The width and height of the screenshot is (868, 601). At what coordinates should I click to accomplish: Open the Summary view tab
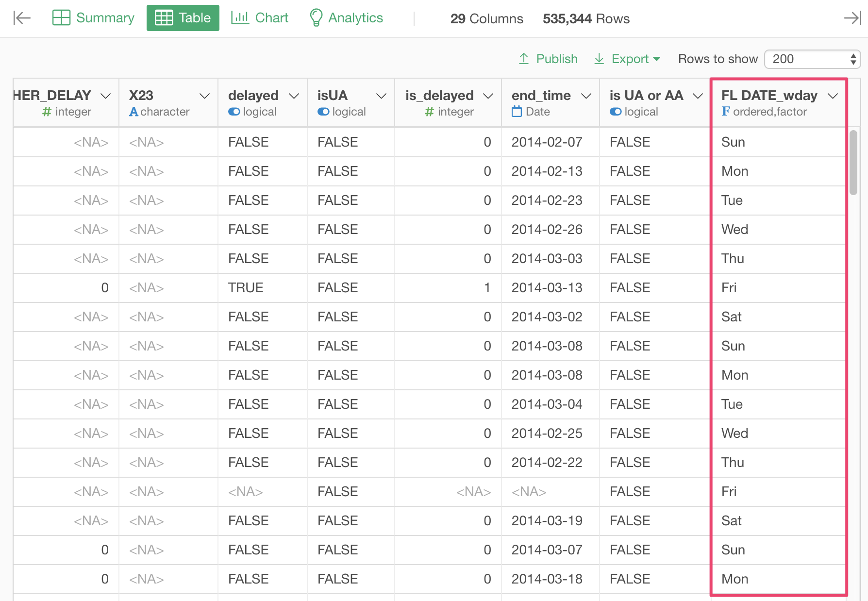coord(93,18)
